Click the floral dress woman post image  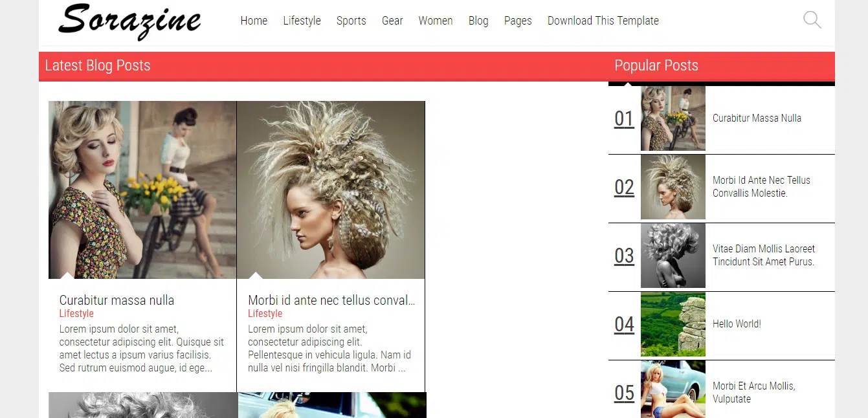pos(142,190)
